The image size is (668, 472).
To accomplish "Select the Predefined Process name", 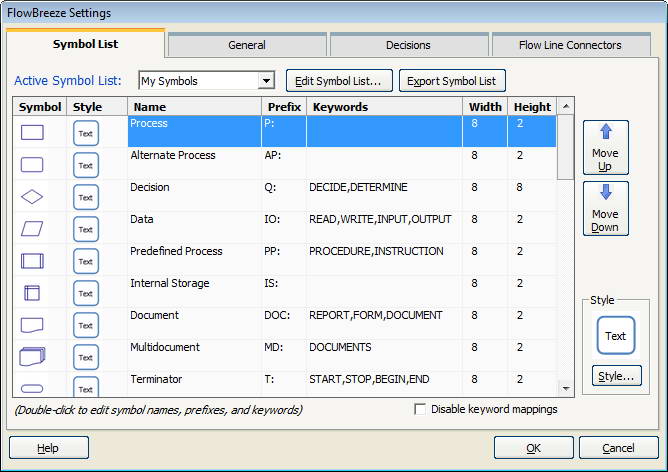I will [x=194, y=259].
